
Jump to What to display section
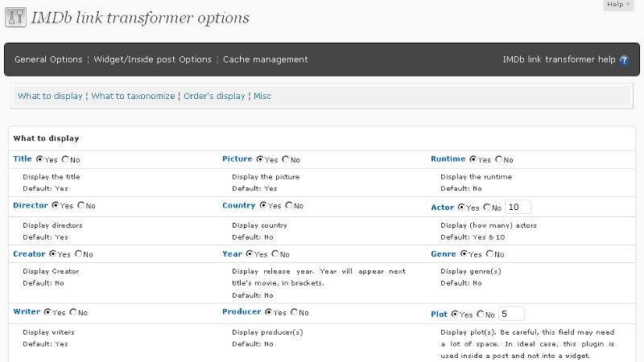click(50, 96)
